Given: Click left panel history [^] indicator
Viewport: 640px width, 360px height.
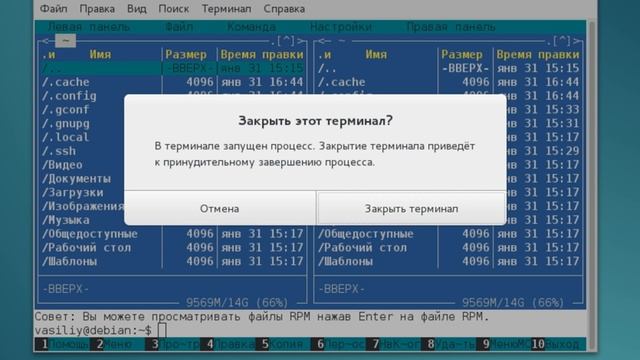Looking at the screenshot, I should click(286, 41).
